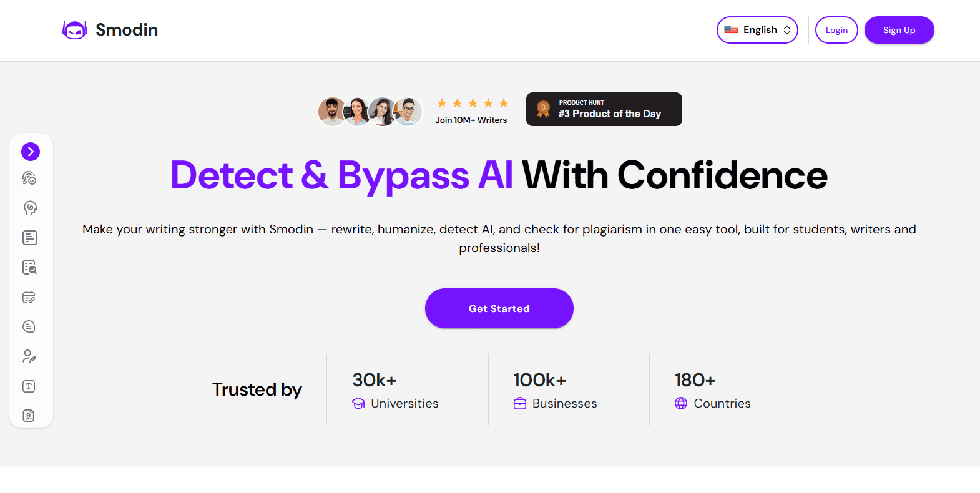980x493 pixels.
Task: Click the fingerprint check icon in the sidebar
Action: pyautogui.click(x=29, y=178)
